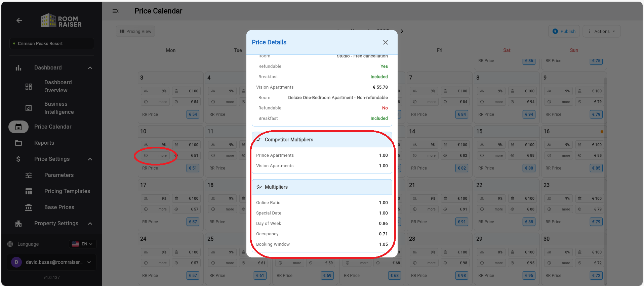This screenshot has height=286, width=644.
Task: Open Pricing Templates in sidebar
Action: click(x=67, y=191)
